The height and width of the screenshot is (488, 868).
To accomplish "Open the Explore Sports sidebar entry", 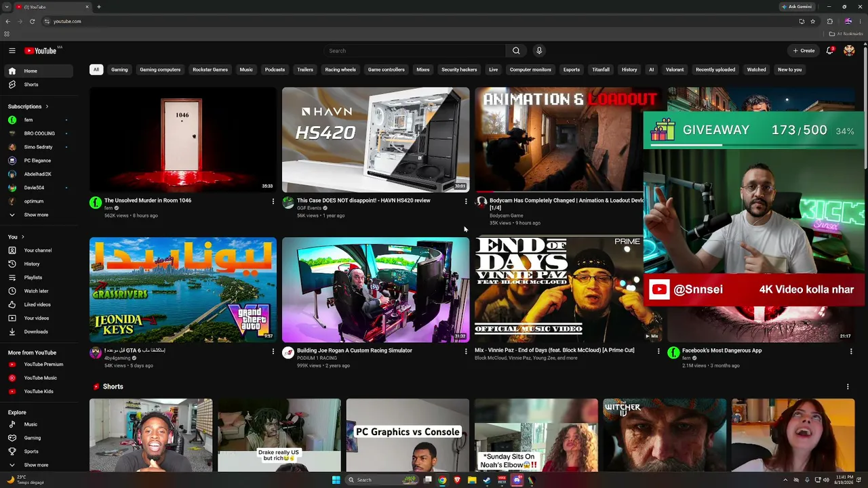I will tap(39, 451).
